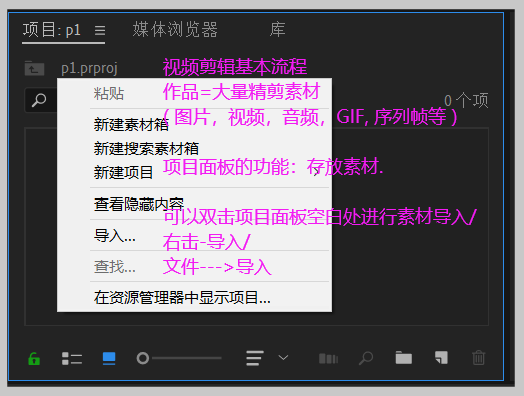524x396 pixels.
Task: Switch to icon view
Action: point(109,358)
